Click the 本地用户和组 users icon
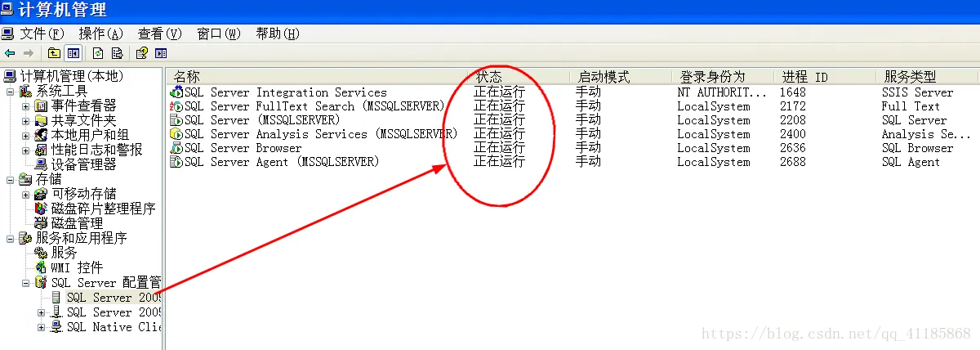This screenshot has width=980, height=350. (42, 135)
